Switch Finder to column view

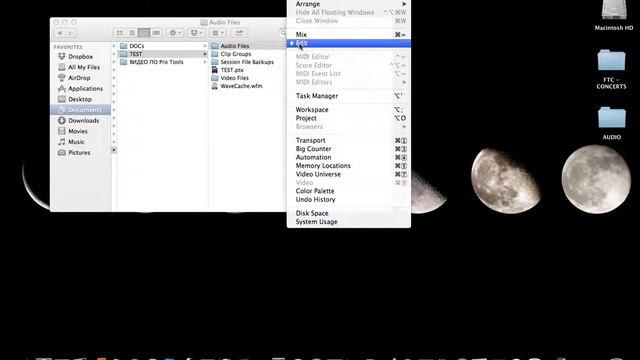[x=144, y=33]
